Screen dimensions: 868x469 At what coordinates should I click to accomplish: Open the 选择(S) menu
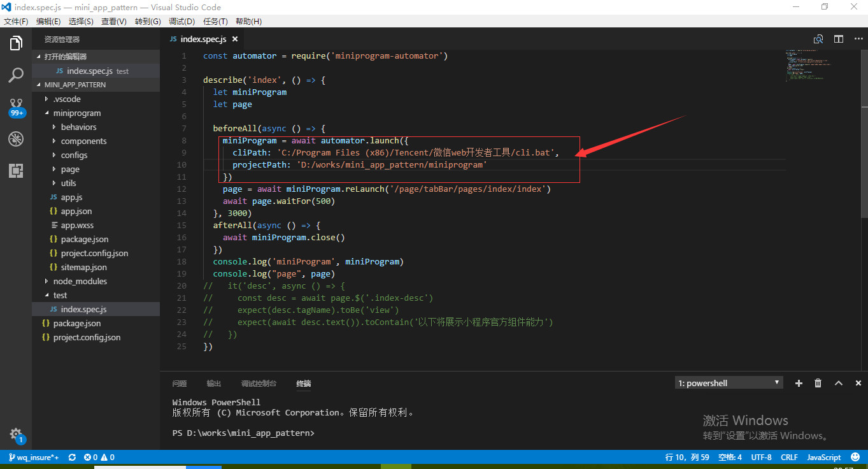pyautogui.click(x=81, y=21)
